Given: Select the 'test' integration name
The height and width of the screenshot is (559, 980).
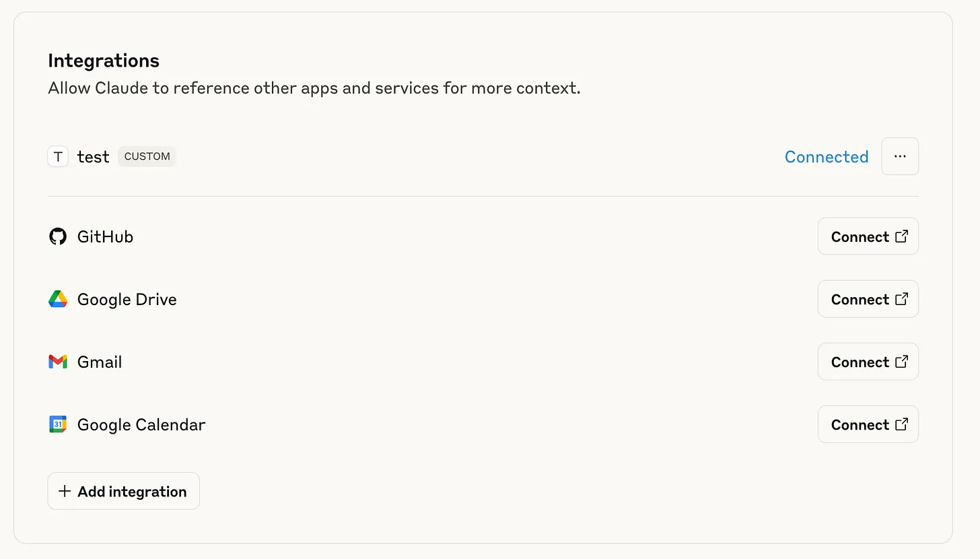Looking at the screenshot, I should pyautogui.click(x=93, y=157).
